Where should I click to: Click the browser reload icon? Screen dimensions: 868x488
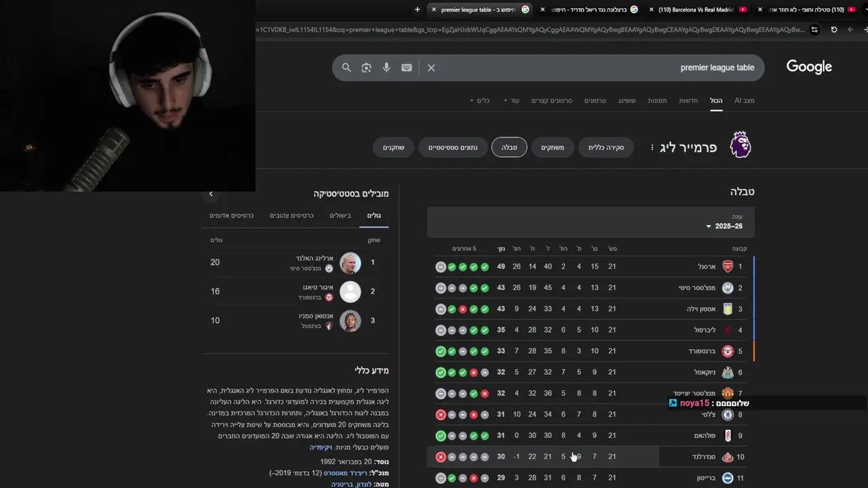pos(834,30)
